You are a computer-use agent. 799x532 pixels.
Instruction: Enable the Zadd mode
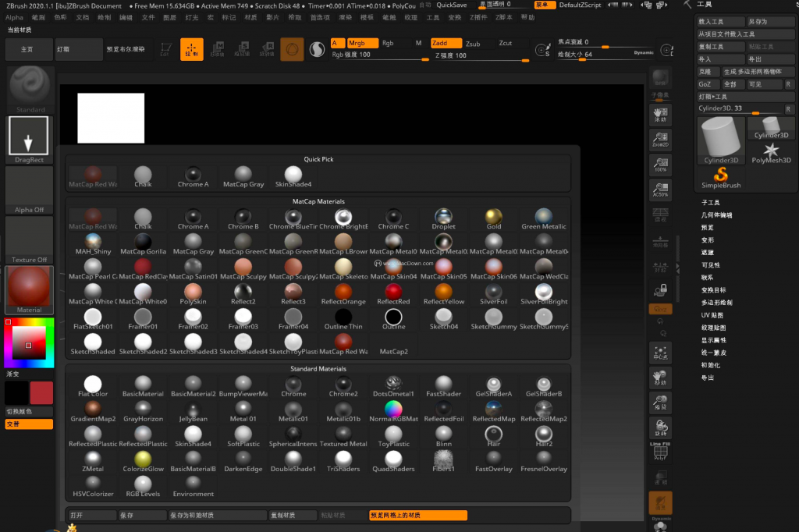pyautogui.click(x=446, y=44)
